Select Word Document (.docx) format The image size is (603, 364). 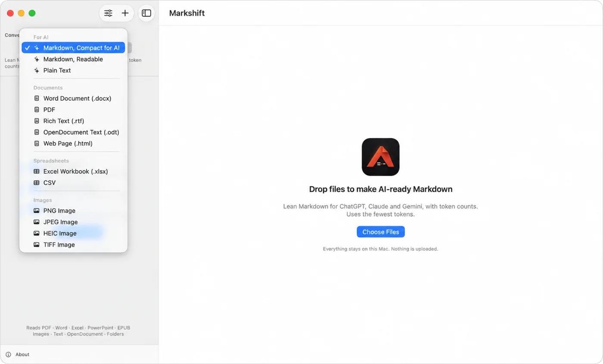(73, 98)
